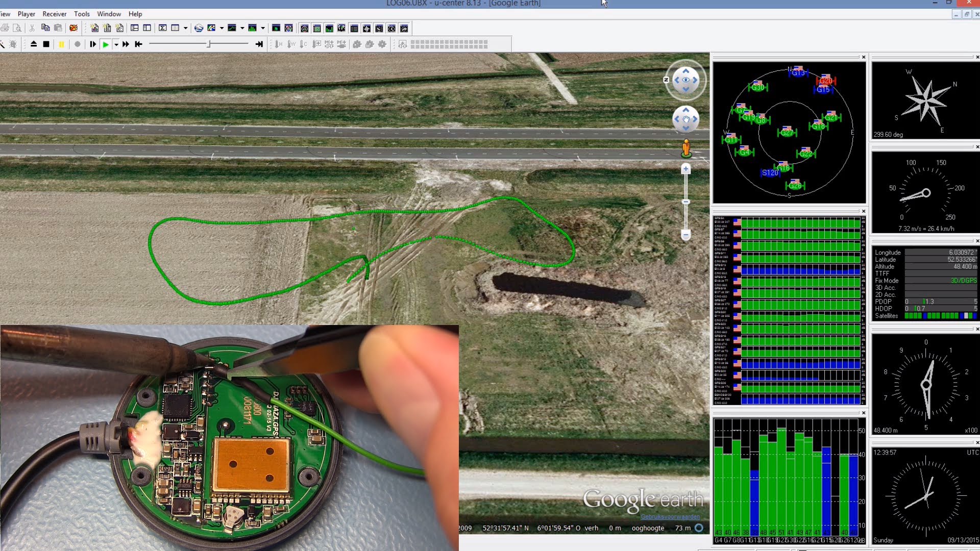The image size is (980, 551).
Task: Stop log playback
Action: tap(46, 44)
